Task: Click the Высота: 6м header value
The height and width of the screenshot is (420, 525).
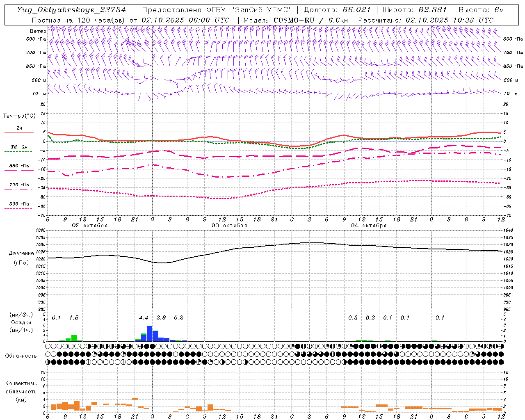Action: pyautogui.click(x=481, y=10)
